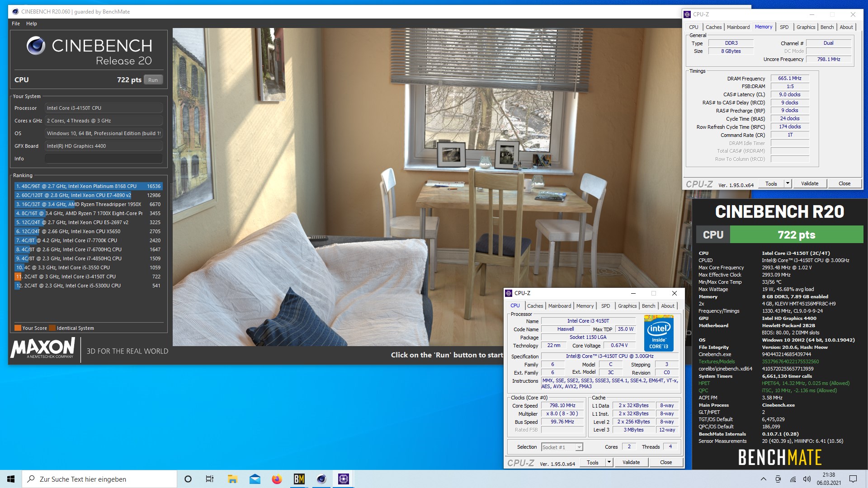Open the File menu in Cinebench

(x=16, y=23)
